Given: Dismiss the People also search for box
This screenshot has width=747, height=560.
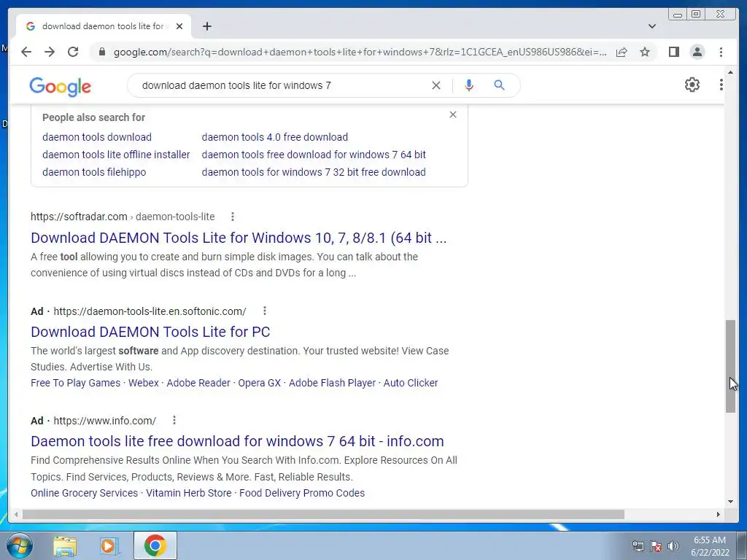Looking at the screenshot, I should [453, 114].
